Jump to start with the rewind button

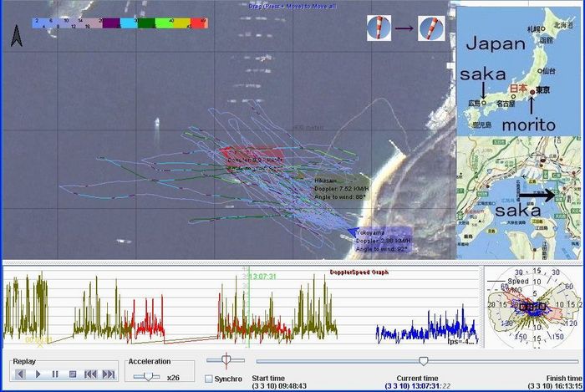coord(90,374)
